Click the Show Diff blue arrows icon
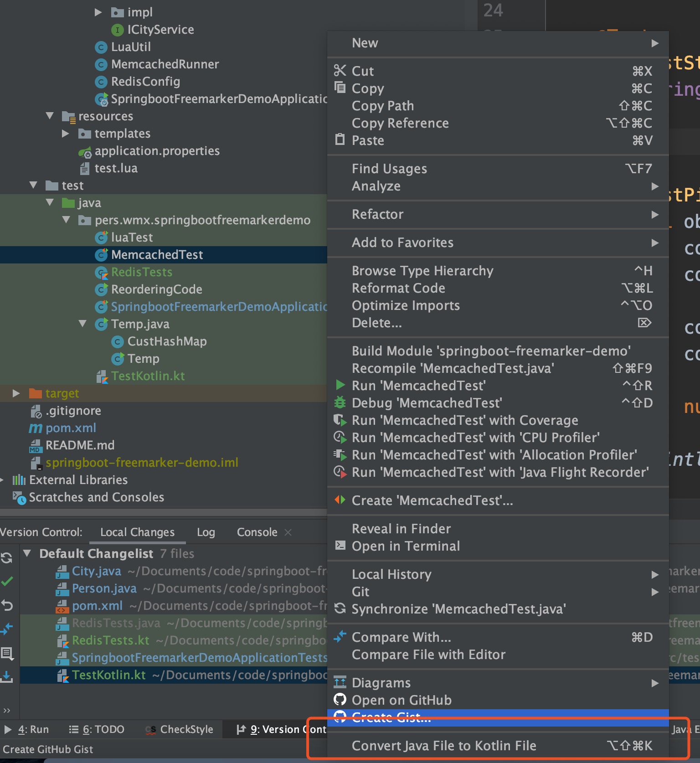 point(7,629)
